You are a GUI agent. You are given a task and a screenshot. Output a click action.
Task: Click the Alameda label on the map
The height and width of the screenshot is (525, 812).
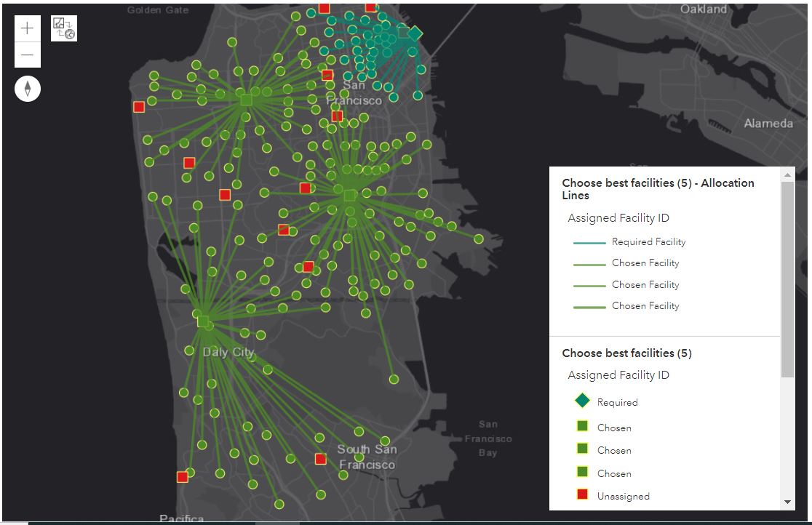pos(768,124)
